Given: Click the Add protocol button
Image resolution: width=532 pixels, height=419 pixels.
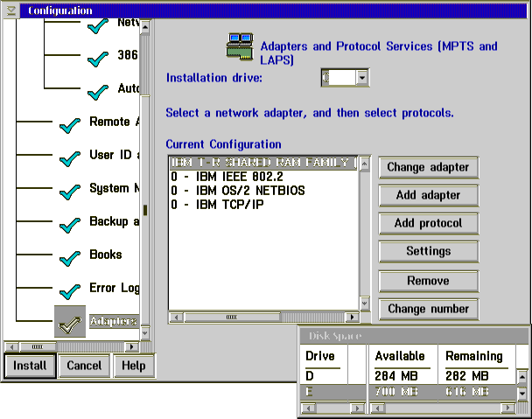Looking at the screenshot, I should click(x=429, y=223).
